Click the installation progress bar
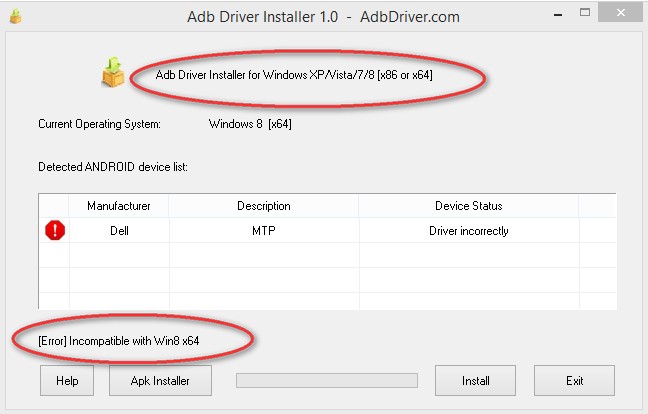 tap(326, 380)
